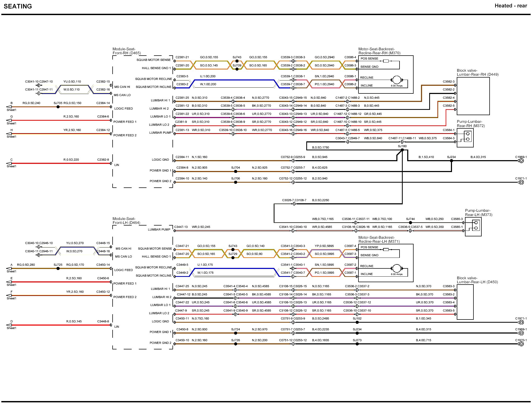Screen dimensions: 532x405
Task: Select the Pump-Lumbar-Rear-RH M372 pump symbol
Action: tap(467, 137)
